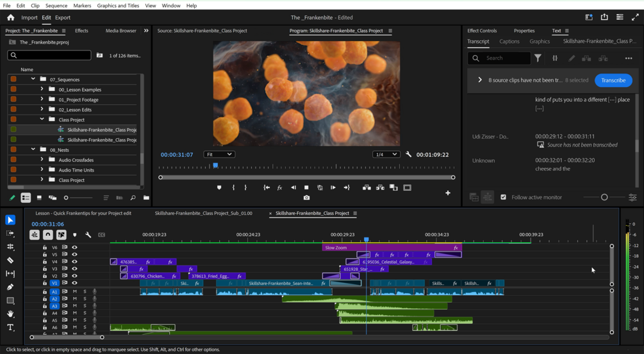Open the Markers menu
The image size is (644, 354).
(82, 6)
